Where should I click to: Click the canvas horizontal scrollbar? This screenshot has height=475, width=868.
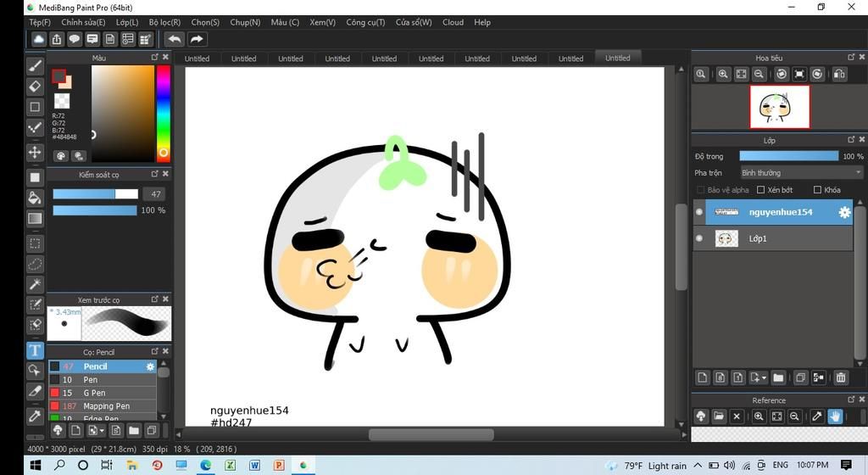pos(431,434)
